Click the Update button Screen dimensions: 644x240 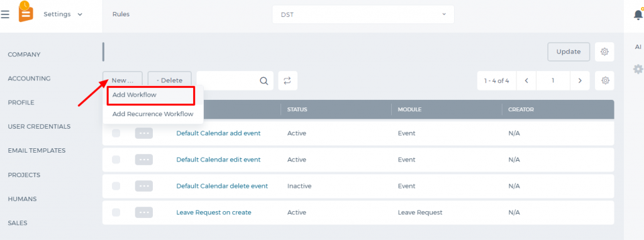coord(569,52)
